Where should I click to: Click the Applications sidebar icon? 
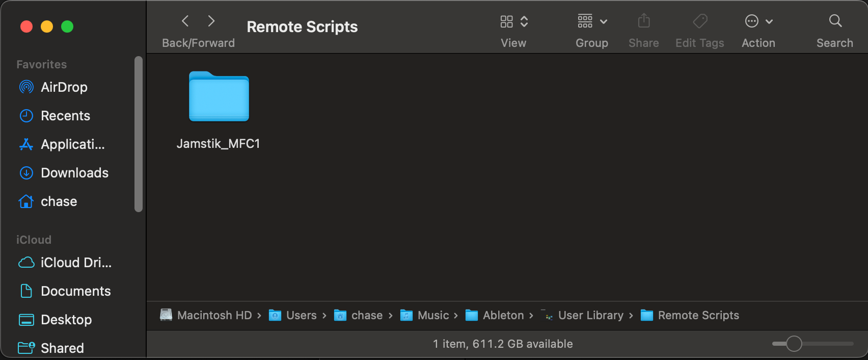26,144
